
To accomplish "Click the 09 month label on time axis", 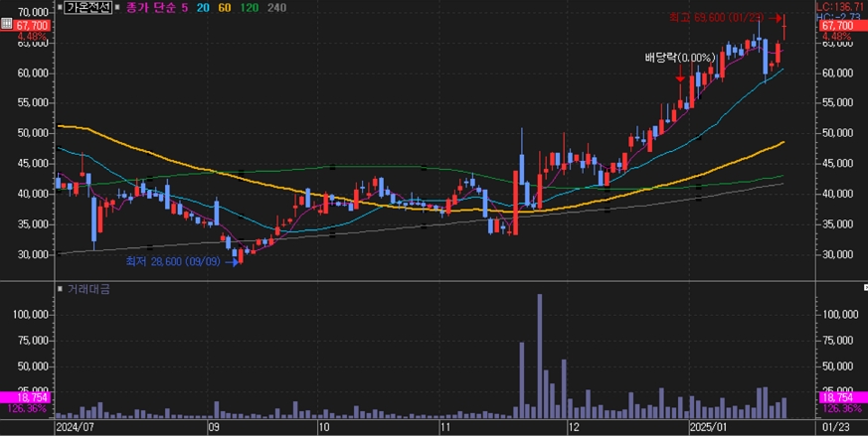I will click(214, 427).
